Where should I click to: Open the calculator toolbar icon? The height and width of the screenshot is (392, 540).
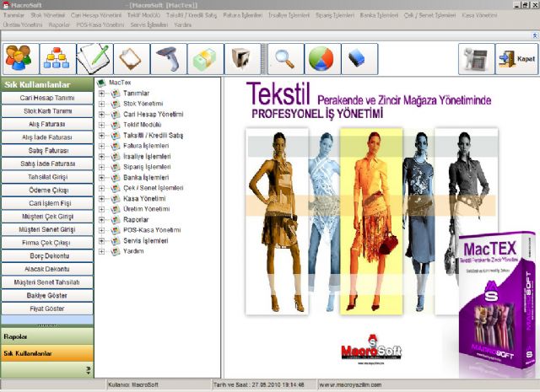pyautogui.click(x=476, y=59)
